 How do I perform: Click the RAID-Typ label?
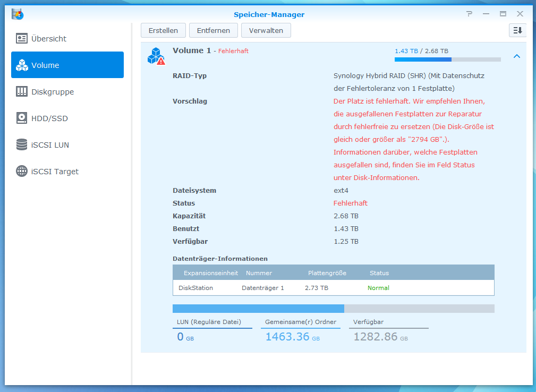click(x=189, y=76)
